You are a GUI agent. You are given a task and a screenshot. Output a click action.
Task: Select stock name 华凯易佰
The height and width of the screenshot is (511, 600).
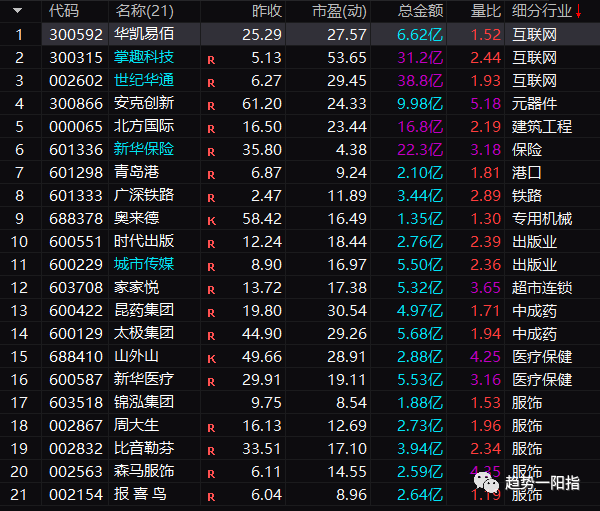coord(144,34)
